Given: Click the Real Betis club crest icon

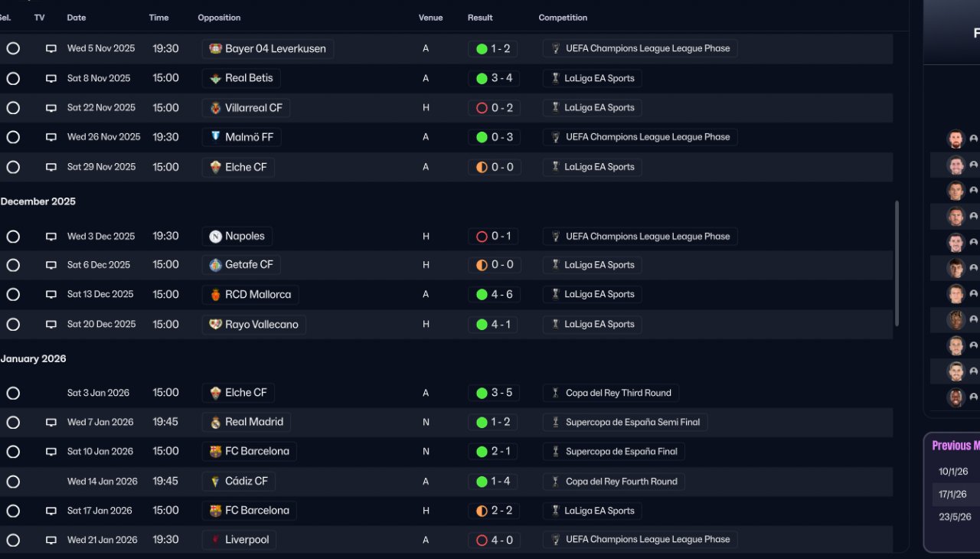Looking at the screenshot, I should pyautogui.click(x=215, y=78).
